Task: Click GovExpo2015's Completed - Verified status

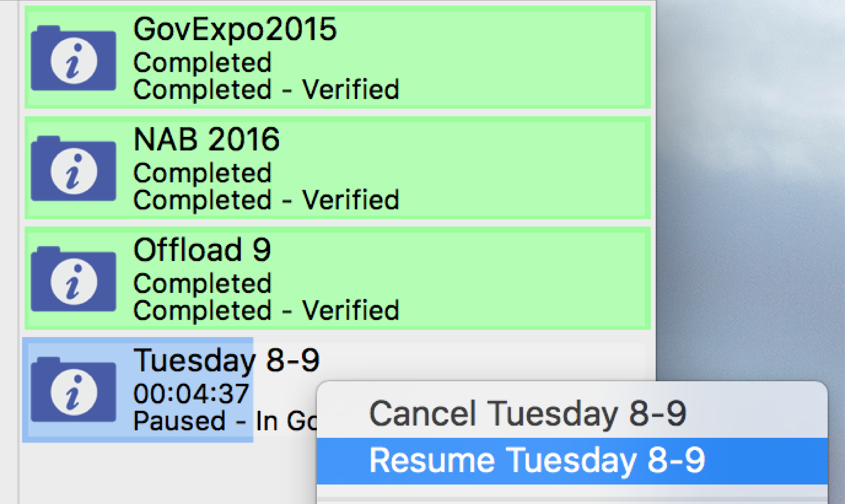Action: click(x=266, y=89)
